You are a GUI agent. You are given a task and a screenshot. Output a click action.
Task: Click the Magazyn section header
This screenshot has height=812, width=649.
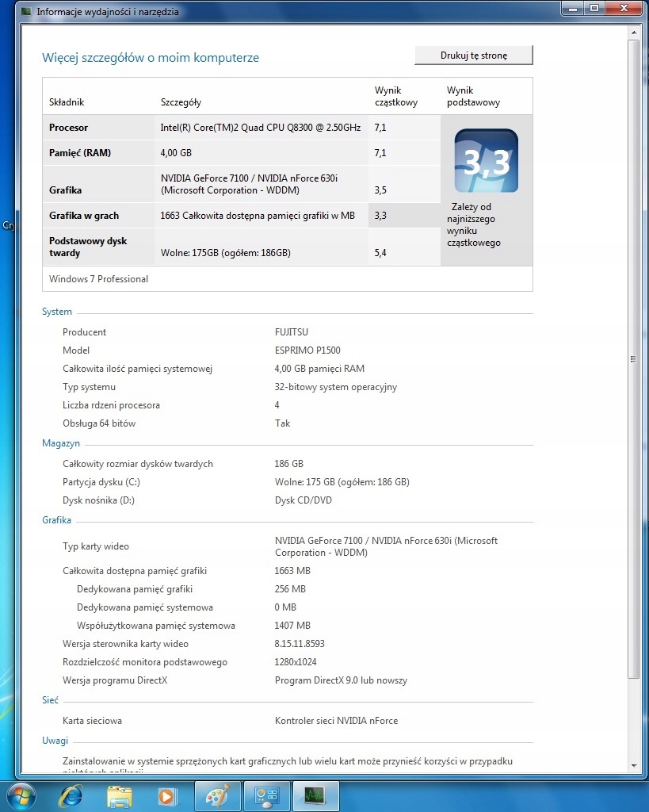61,442
